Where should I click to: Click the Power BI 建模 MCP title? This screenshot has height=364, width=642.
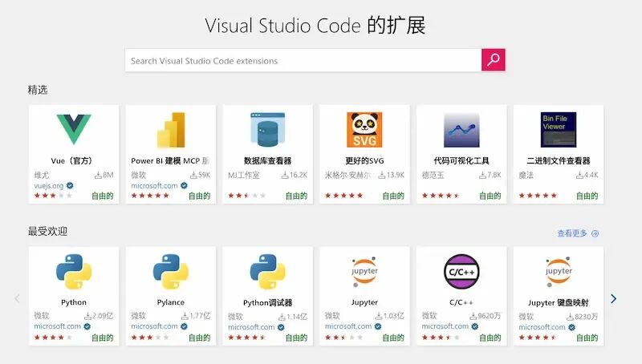[171, 160]
